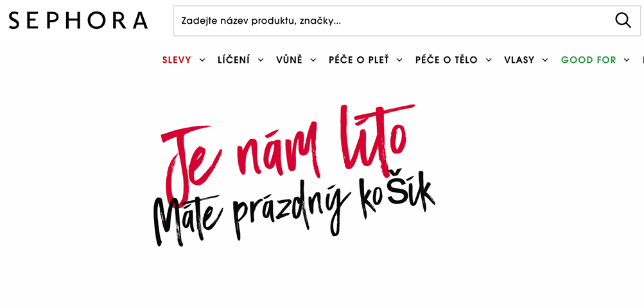Screen dimensions: 644x308
Task: Expand the chevron next to VLASY
Action: click(545, 60)
